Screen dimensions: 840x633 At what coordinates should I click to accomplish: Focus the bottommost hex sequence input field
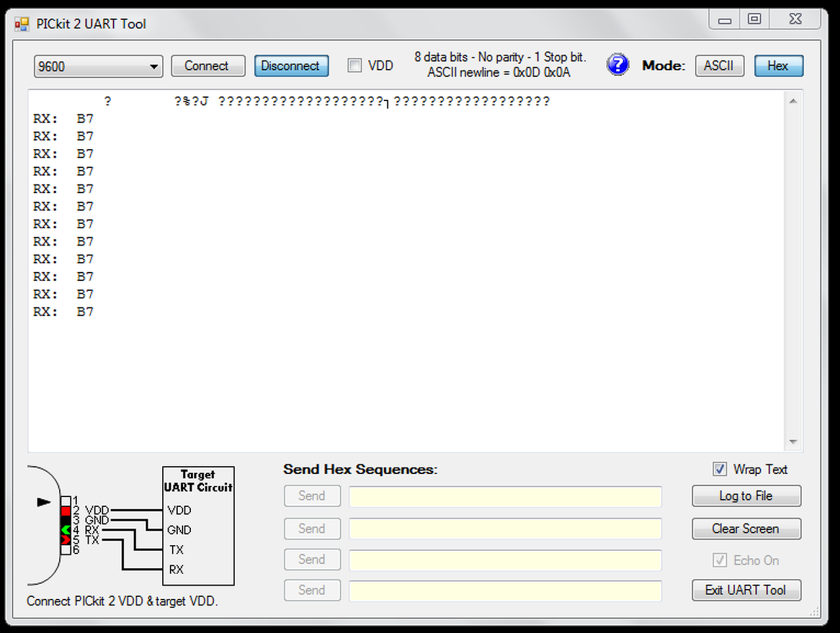tap(505, 591)
